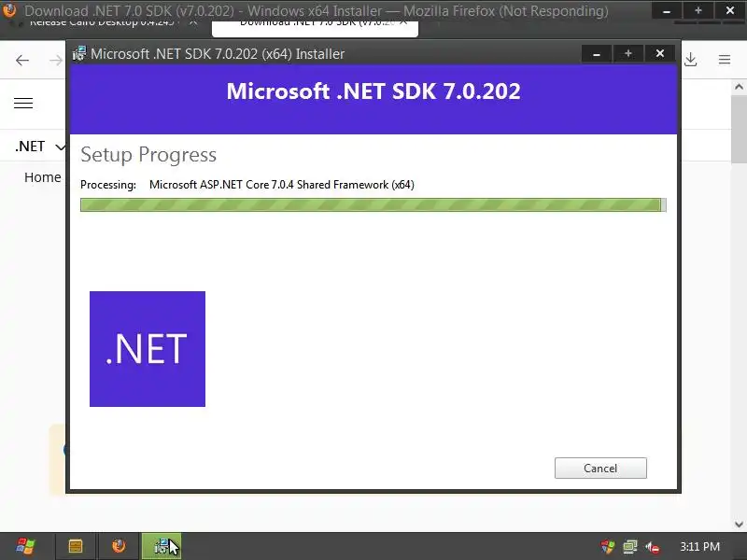Viewport: 747px width, 560px height.
Task: Open Firefox application menu
Action: point(725,60)
